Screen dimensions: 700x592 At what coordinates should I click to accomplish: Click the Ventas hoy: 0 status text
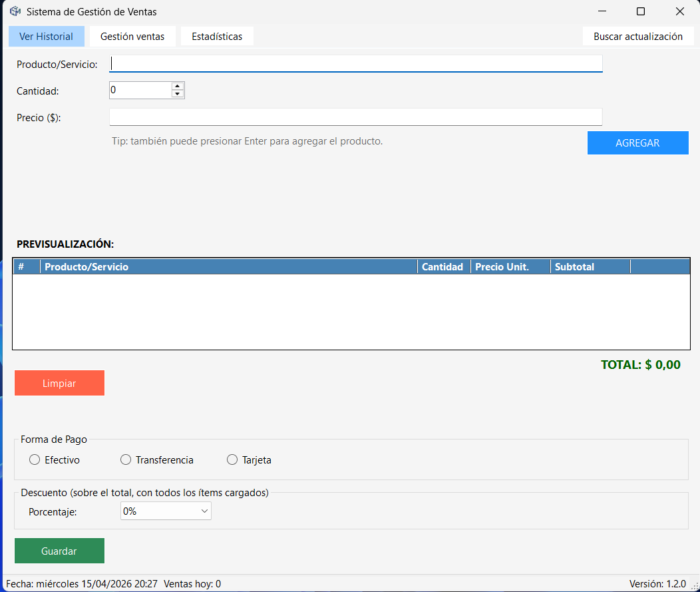tap(192, 584)
